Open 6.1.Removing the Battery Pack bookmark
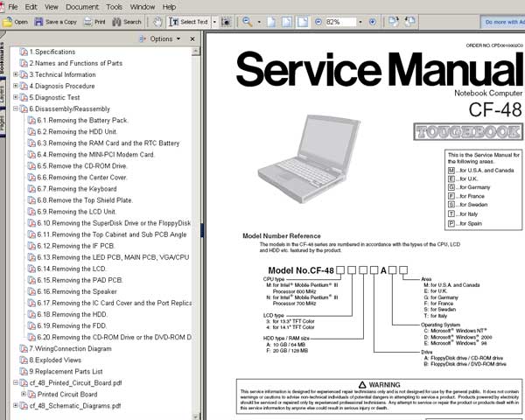 [82, 120]
